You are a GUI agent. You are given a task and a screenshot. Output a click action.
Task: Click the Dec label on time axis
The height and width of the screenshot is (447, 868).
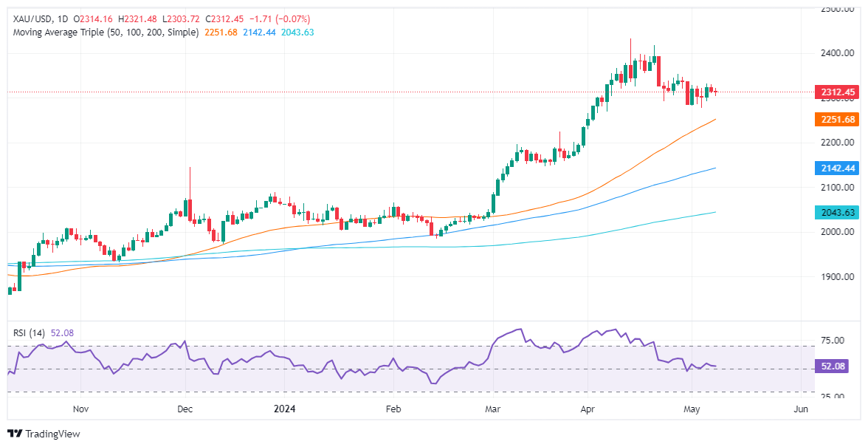(x=185, y=409)
